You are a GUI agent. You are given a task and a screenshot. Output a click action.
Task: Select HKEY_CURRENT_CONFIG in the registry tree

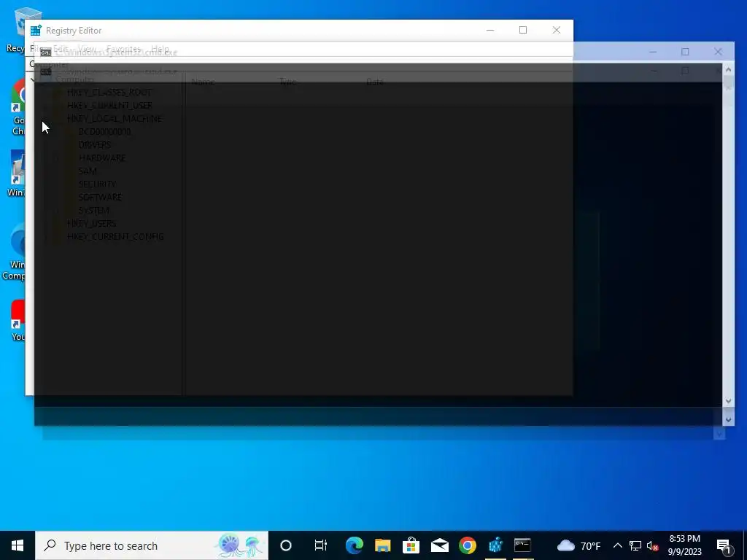point(115,237)
